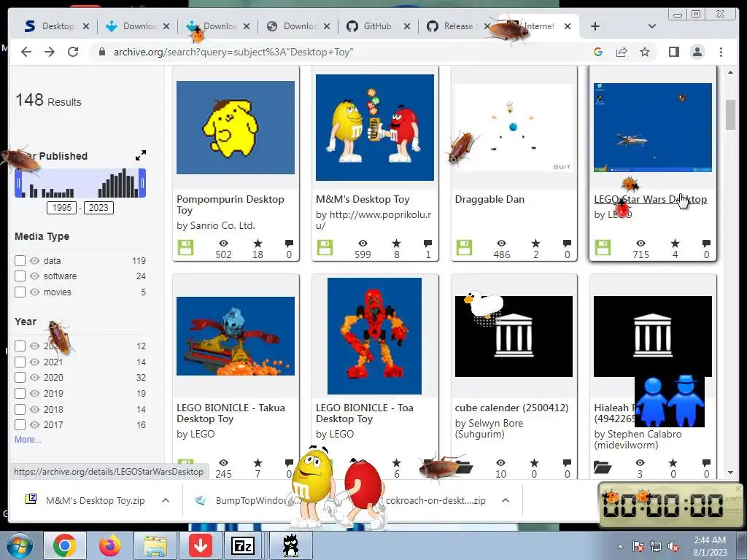Toggle the eye icon beside data
This screenshot has height=560, width=747.
click(x=34, y=260)
